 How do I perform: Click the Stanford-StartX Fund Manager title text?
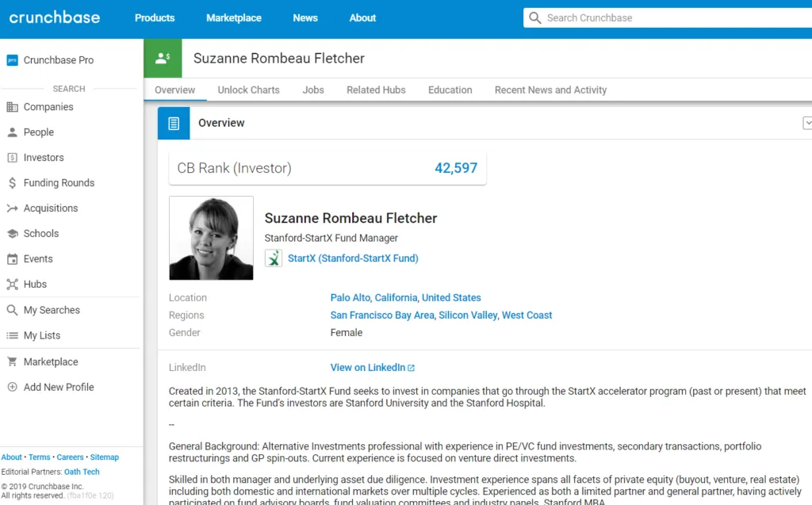pyautogui.click(x=331, y=239)
